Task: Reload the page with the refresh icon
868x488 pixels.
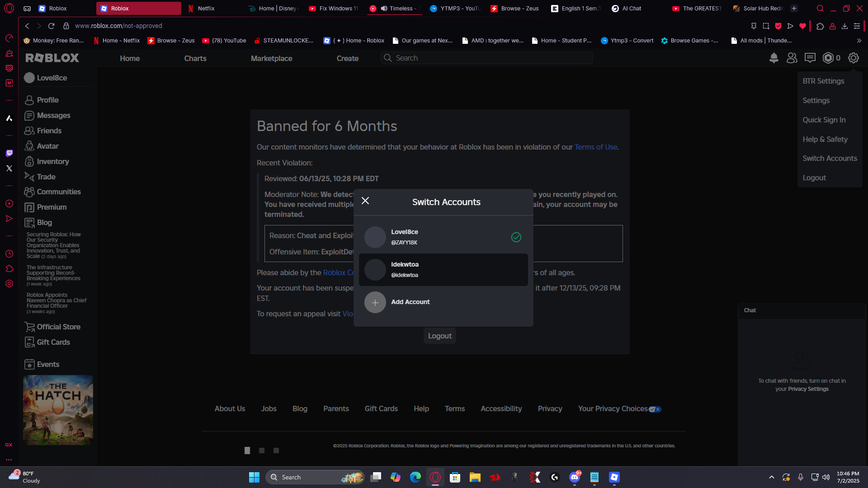Action: [51, 26]
